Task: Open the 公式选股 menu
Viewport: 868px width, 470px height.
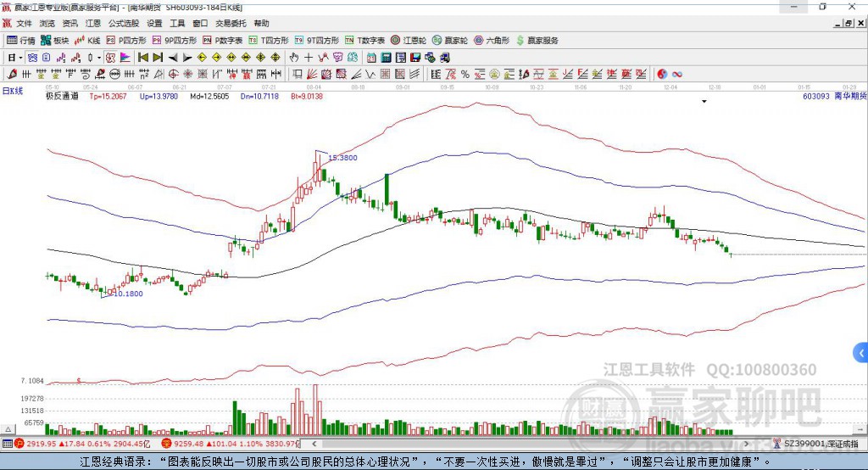Action: 124,23
